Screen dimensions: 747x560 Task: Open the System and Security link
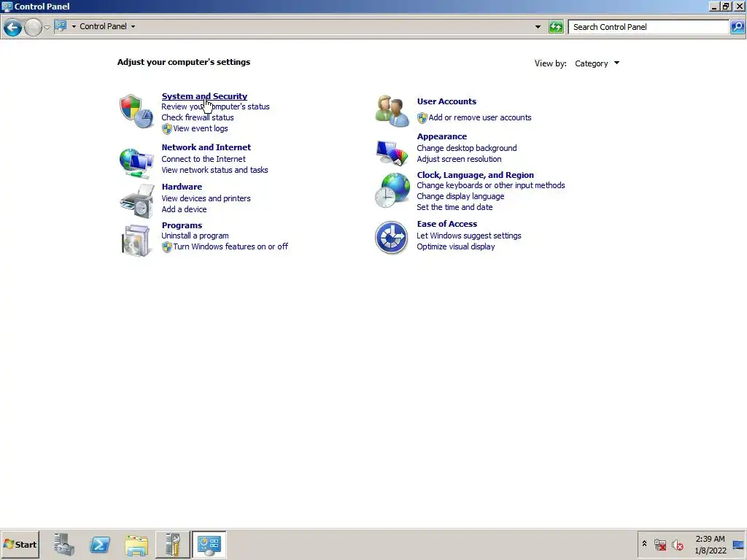(x=204, y=96)
